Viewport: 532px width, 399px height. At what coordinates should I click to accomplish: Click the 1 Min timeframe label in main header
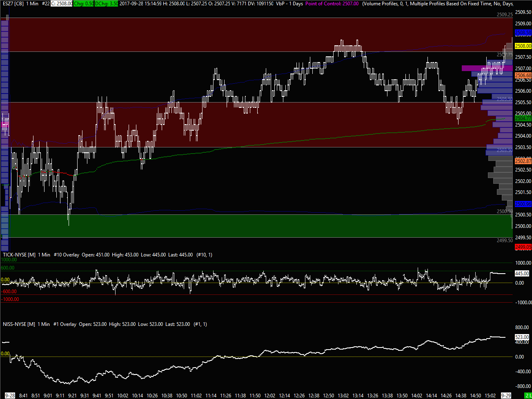point(33,3)
